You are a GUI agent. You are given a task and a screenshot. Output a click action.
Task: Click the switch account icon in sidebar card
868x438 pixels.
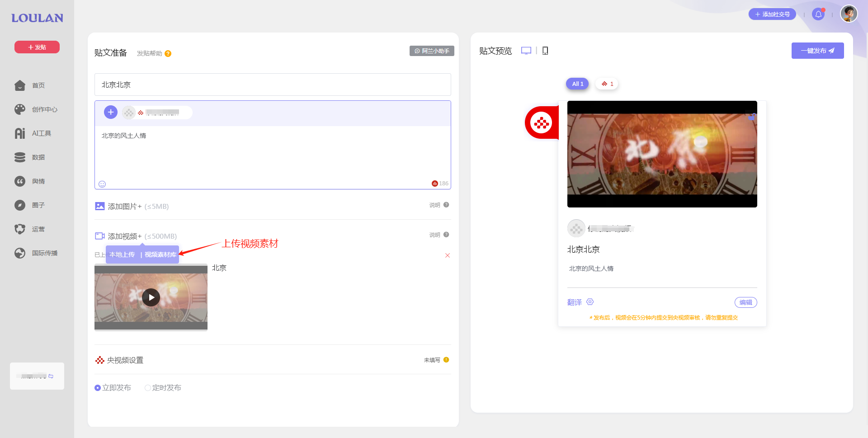click(x=51, y=376)
